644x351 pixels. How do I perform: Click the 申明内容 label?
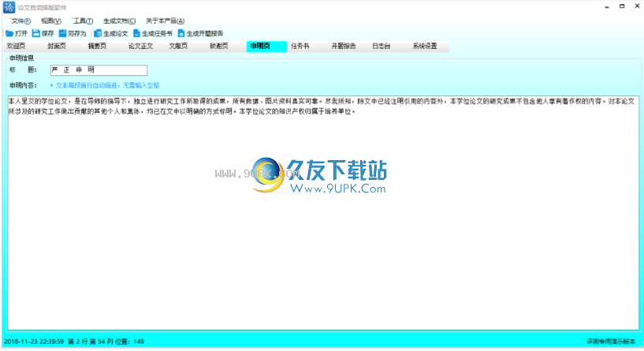(x=24, y=85)
